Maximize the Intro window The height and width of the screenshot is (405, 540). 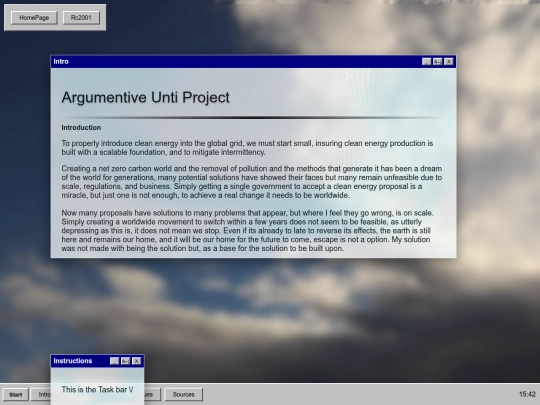point(437,62)
